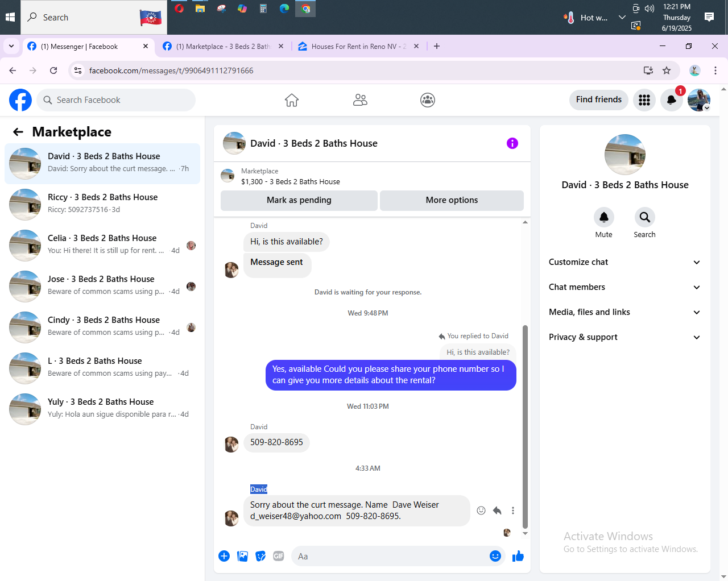Go to the Home feed icon
Screen dimensions: 728x581
[x=292, y=100]
